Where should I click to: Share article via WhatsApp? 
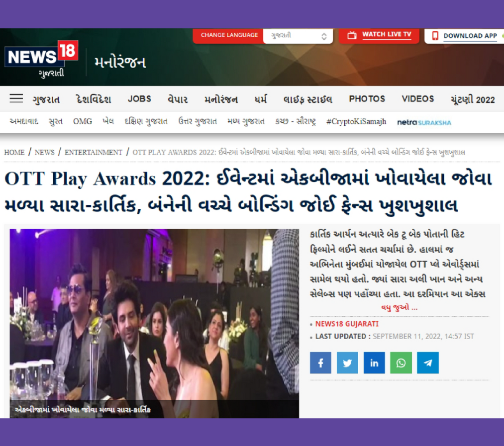[x=401, y=363]
